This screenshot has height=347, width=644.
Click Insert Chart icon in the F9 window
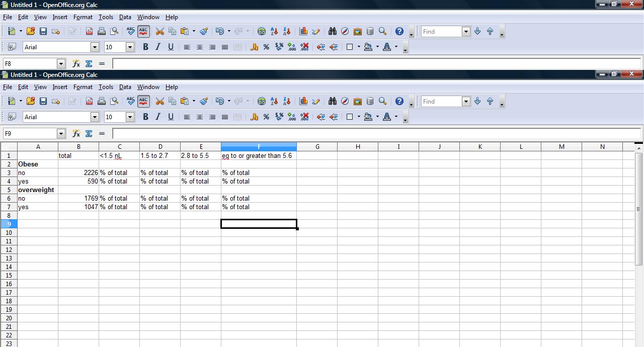303,101
